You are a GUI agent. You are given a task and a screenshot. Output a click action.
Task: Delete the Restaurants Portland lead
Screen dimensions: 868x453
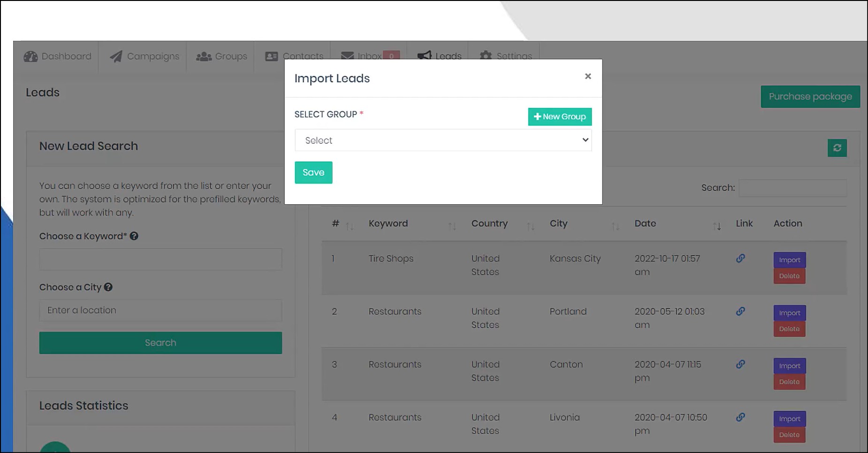(790, 329)
